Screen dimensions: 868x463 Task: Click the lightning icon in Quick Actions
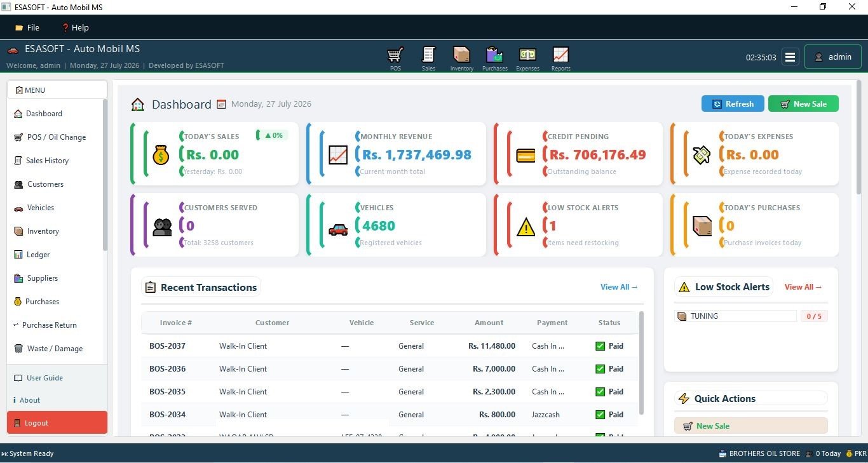[x=684, y=399]
